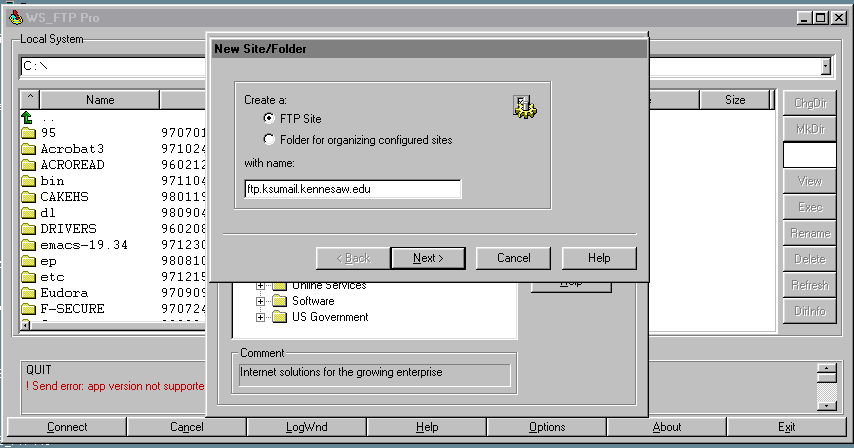Click the Exit button
Image resolution: width=854 pixels, height=448 pixels.
click(x=786, y=427)
